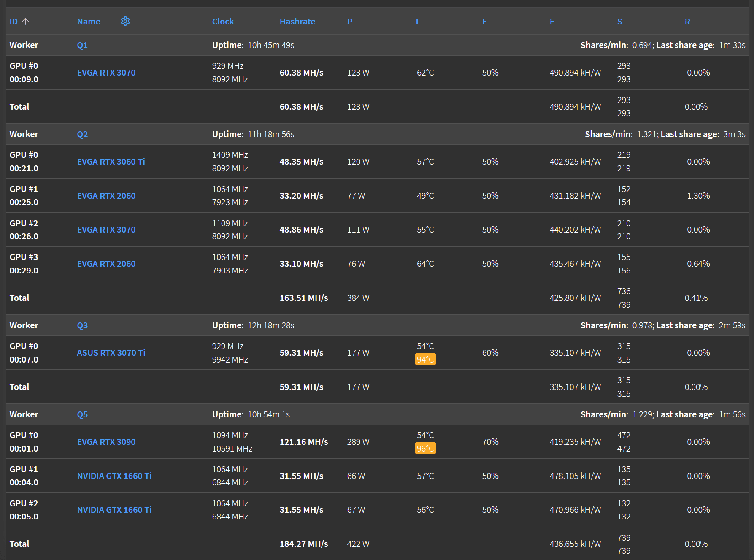
Task: Select hashrate 33.10 MH/s value
Action: [301, 264]
